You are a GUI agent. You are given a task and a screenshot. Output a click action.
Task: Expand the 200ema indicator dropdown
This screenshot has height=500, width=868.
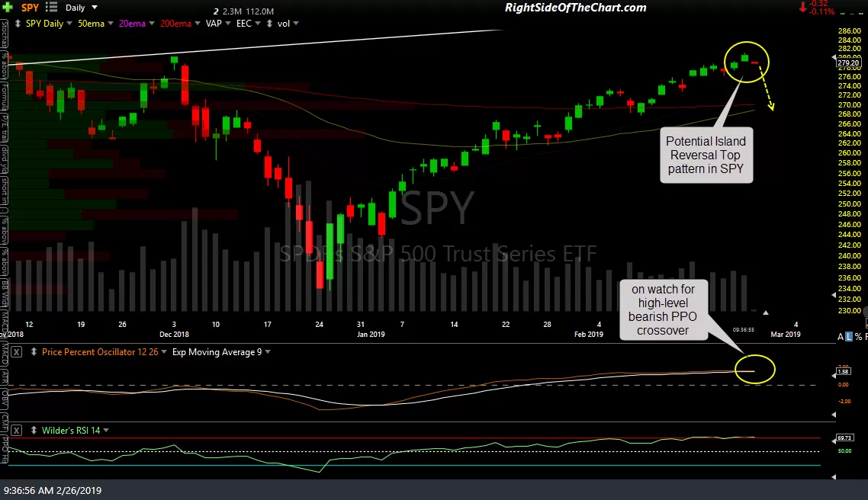(x=198, y=23)
